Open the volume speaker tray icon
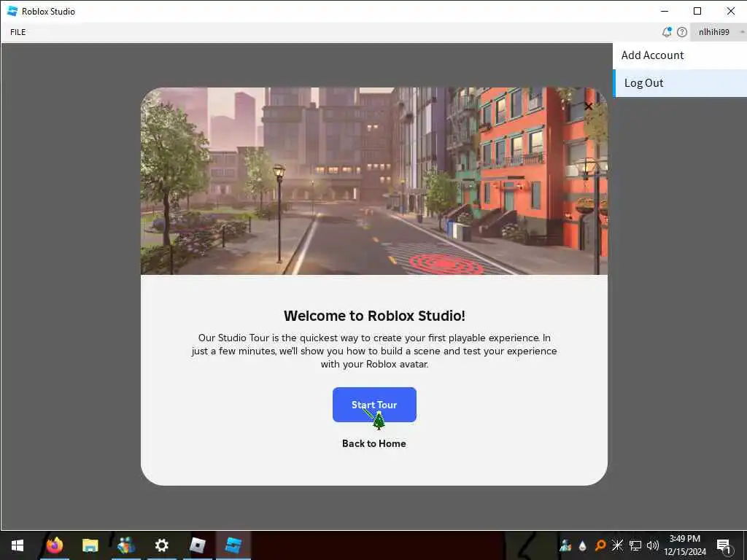 tap(652, 545)
